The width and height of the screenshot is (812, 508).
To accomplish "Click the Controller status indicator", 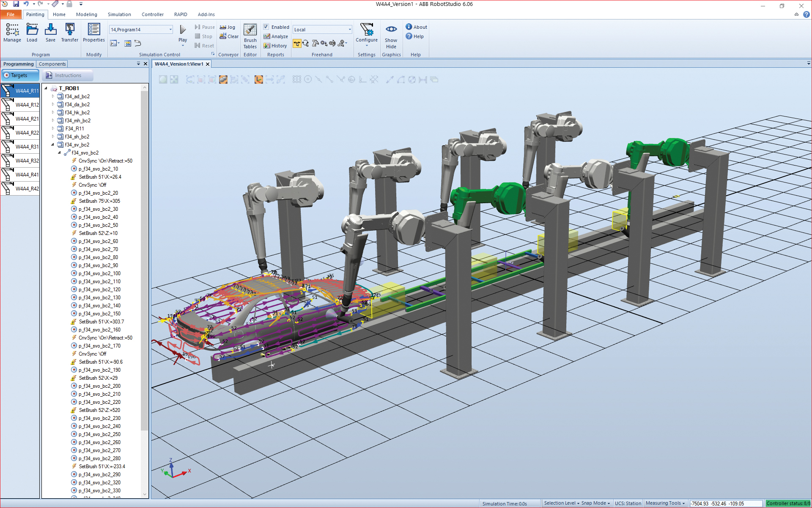I will pyautogui.click(x=788, y=503).
